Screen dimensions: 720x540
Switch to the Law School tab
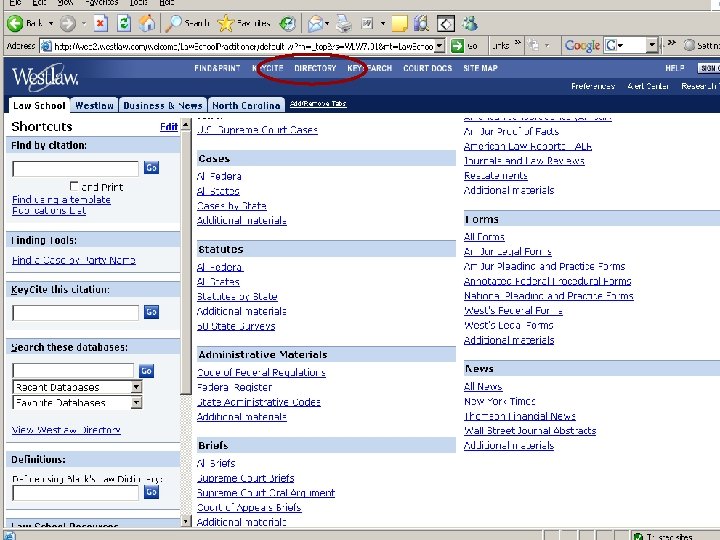[39, 106]
